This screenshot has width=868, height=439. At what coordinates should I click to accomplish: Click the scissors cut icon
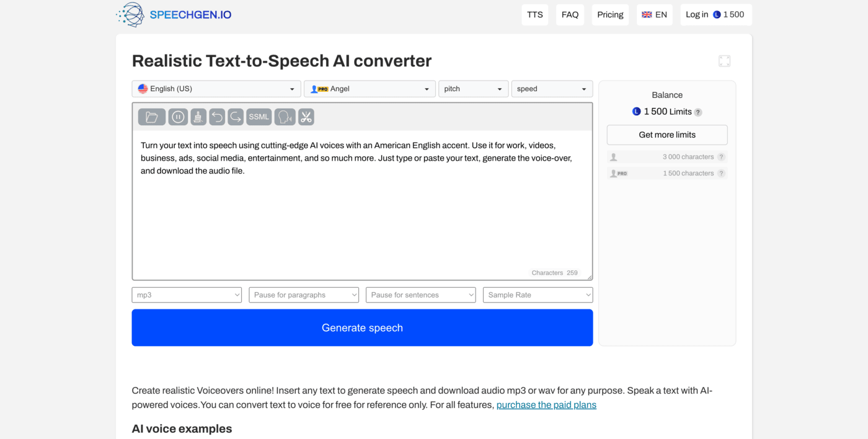(306, 117)
